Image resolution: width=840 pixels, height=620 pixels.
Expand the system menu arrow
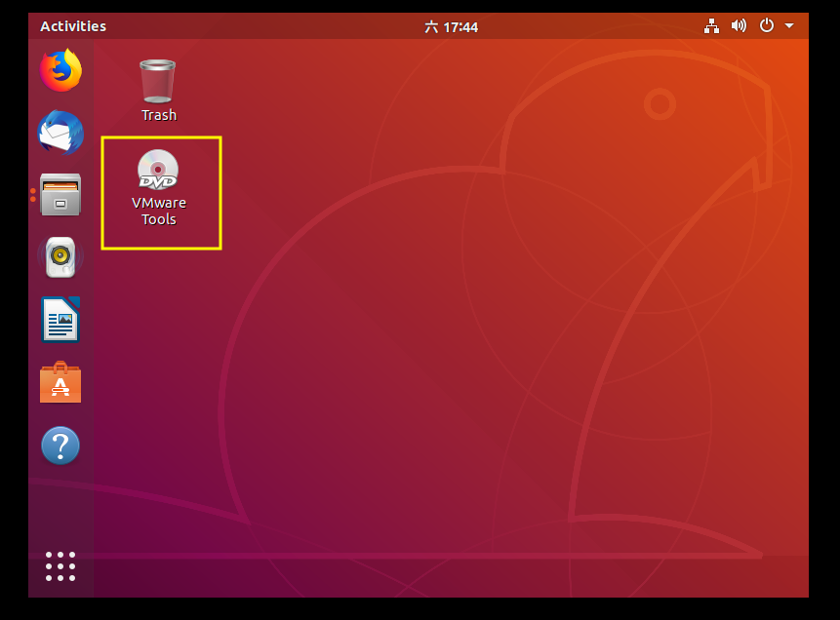pos(789,25)
